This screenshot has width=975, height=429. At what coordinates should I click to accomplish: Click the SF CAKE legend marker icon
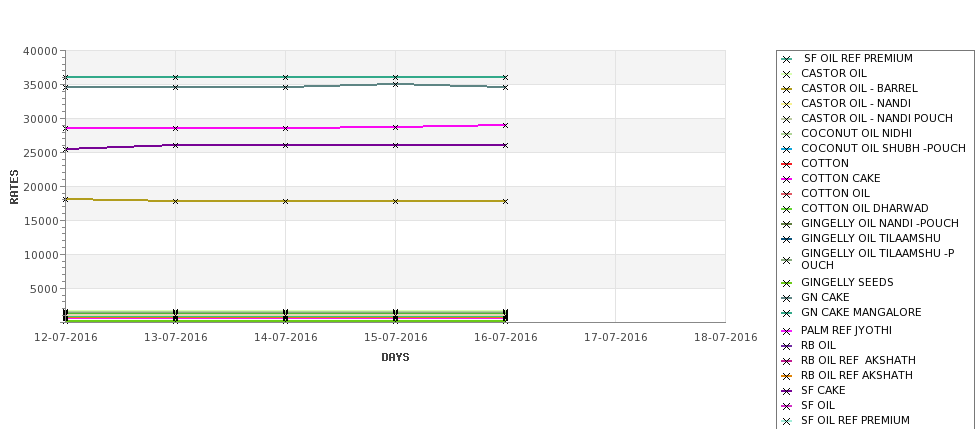coord(787,391)
